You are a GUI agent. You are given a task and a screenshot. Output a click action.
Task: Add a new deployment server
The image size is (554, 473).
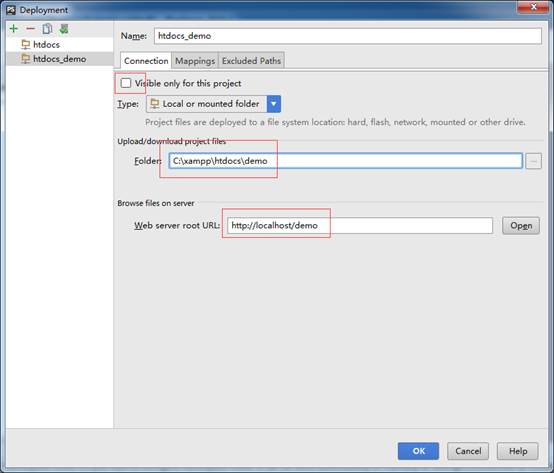[x=14, y=29]
